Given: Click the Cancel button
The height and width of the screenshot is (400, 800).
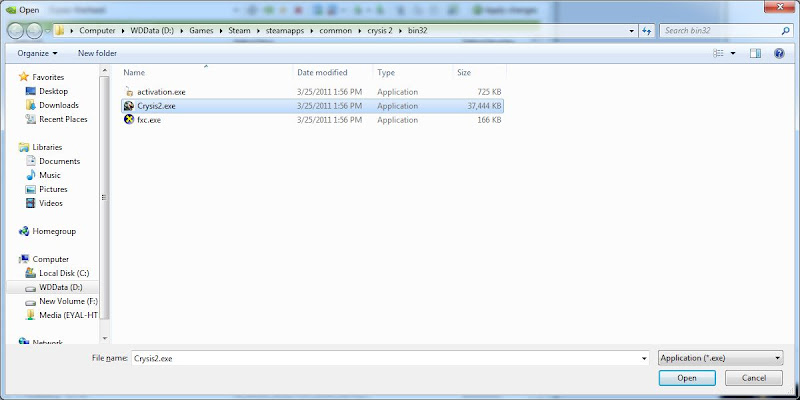Looking at the screenshot, I should click(x=754, y=378).
